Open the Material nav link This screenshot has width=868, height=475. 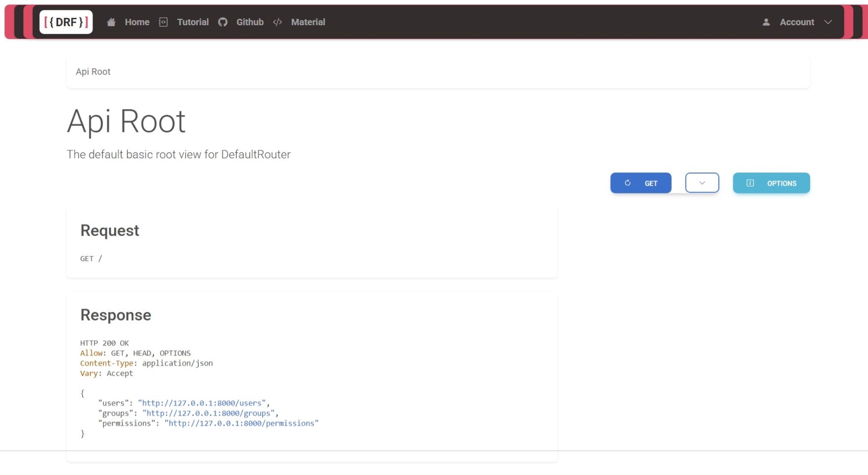click(x=308, y=22)
